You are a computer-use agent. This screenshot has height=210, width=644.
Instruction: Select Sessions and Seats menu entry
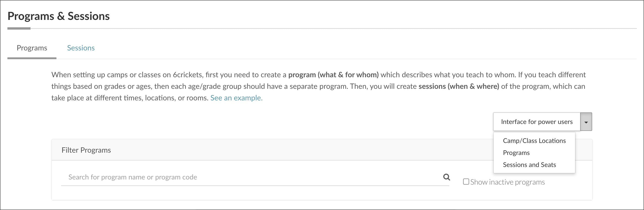point(529,165)
